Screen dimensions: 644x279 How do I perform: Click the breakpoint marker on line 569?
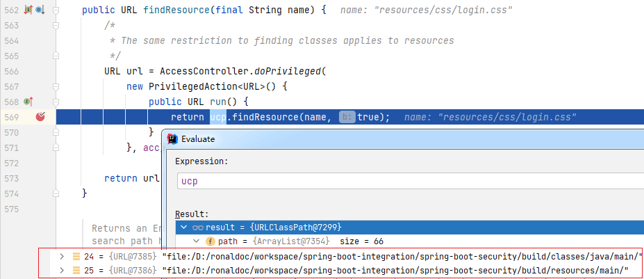coord(40,118)
